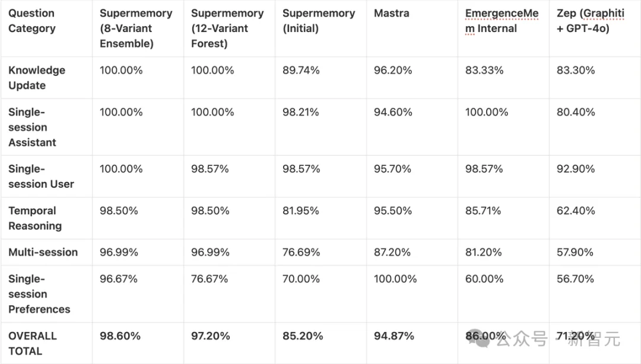
Task: Select the Supermemory 12-Variant Forest header
Action: pos(227,28)
